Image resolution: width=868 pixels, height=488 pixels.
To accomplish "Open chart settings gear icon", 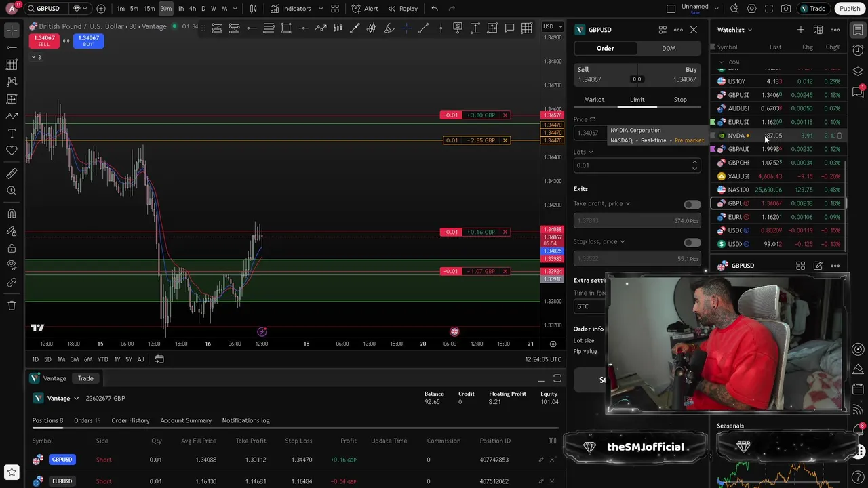I will [x=751, y=9].
